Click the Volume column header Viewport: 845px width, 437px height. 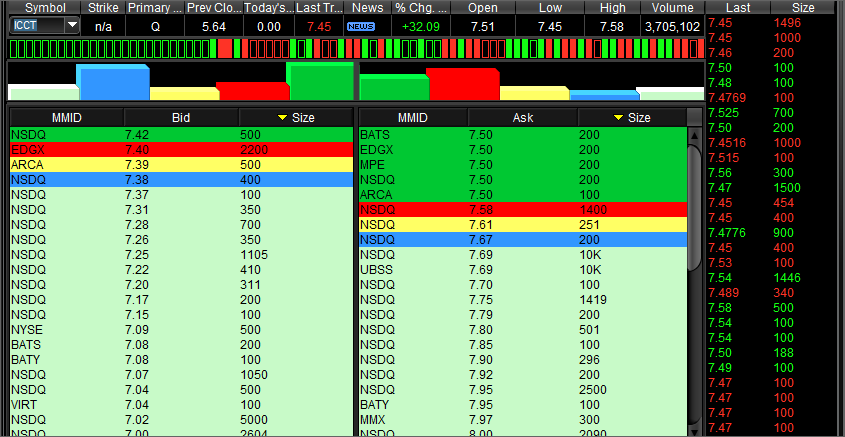point(672,8)
